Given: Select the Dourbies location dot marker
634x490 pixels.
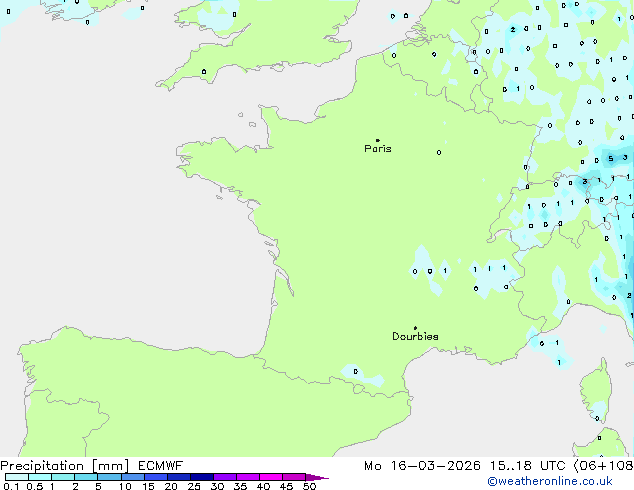Looking at the screenshot, I should click(x=415, y=328).
